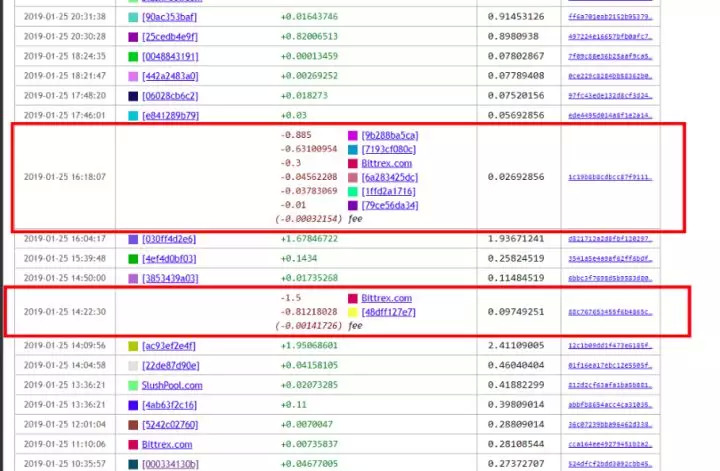
Task: Open transaction hash for 16:18:07 withdrawal
Action: [610, 177]
